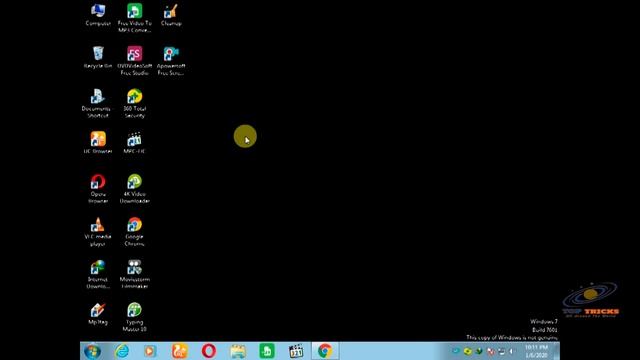Open Windows Explorer folder on the taskbar

coord(238,351)
